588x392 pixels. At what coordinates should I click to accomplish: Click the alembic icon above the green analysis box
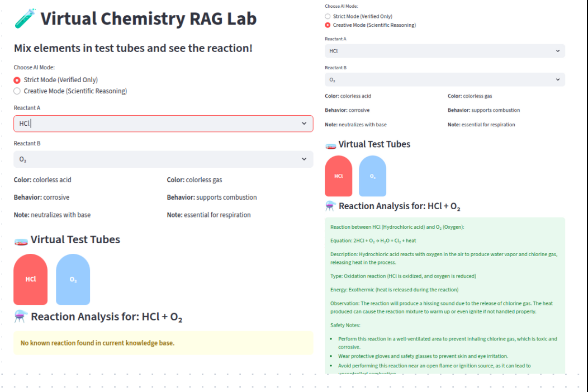[x=330, y=206]
